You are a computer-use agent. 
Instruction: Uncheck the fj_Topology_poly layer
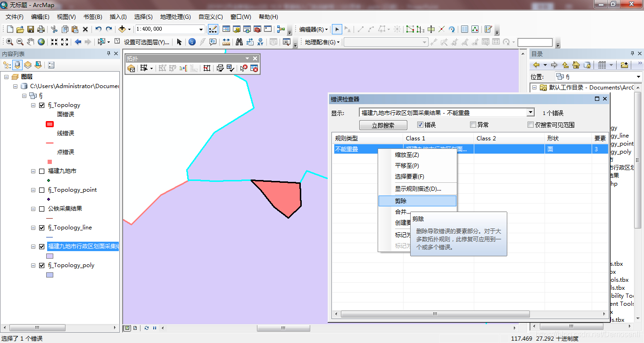pos(41,265)
